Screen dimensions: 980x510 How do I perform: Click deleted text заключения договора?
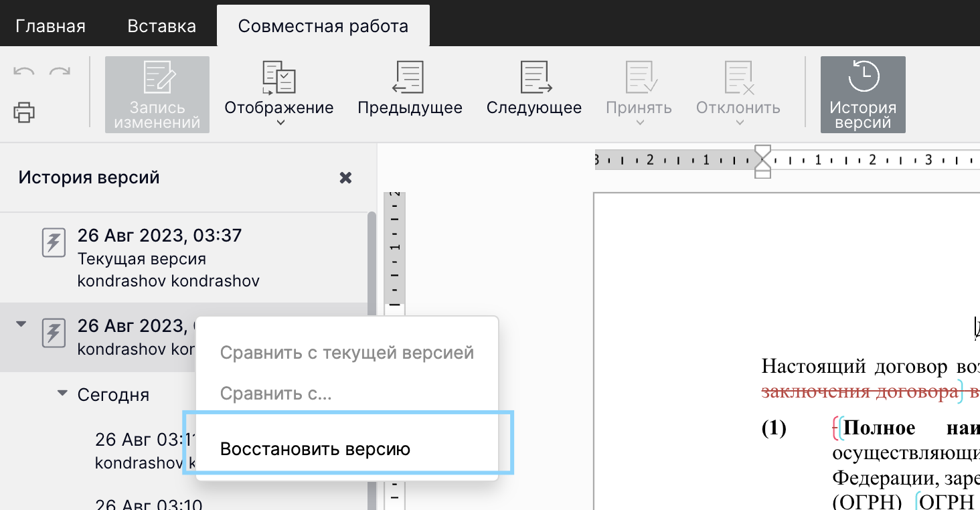(860, 392)
